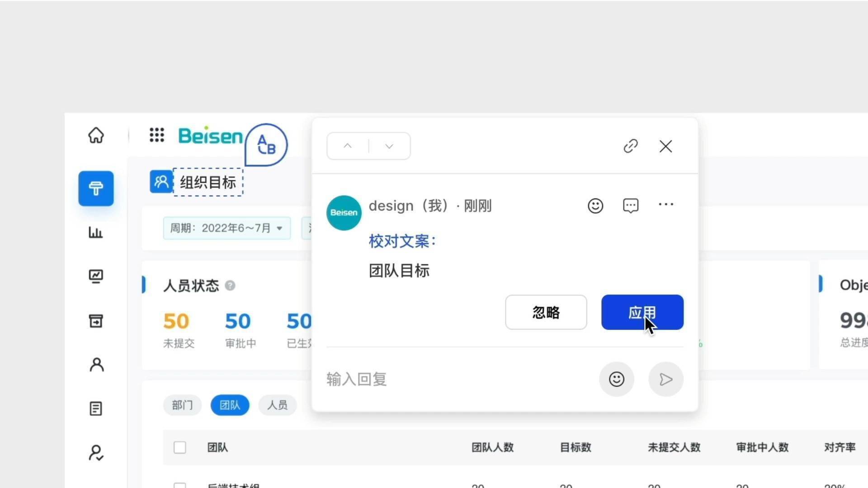Click the 人员状态 card title
This screenshot has height=488, width=868.
(191, 286)
